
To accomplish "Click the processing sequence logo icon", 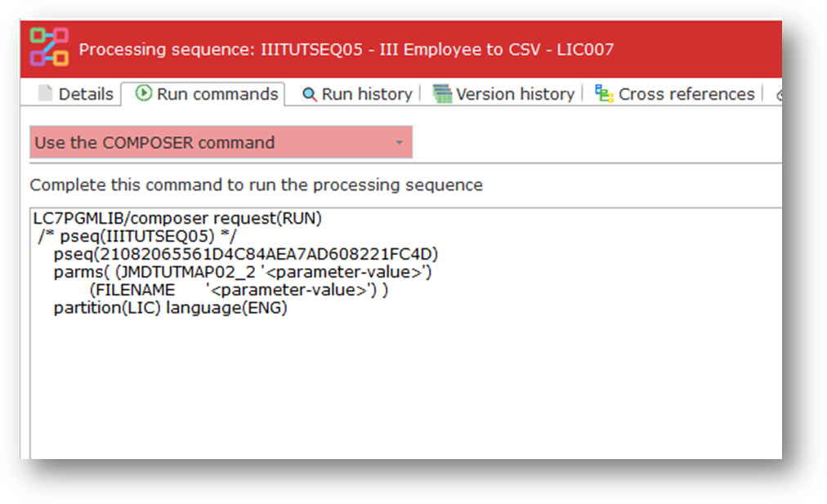I will 49,47.
